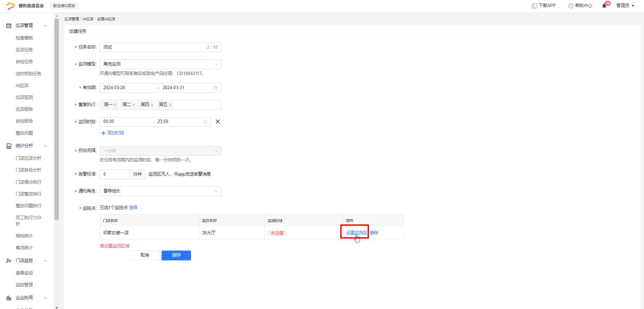
Task: Remove the 周一 tag from repeat days
Action: click(115, 105)
